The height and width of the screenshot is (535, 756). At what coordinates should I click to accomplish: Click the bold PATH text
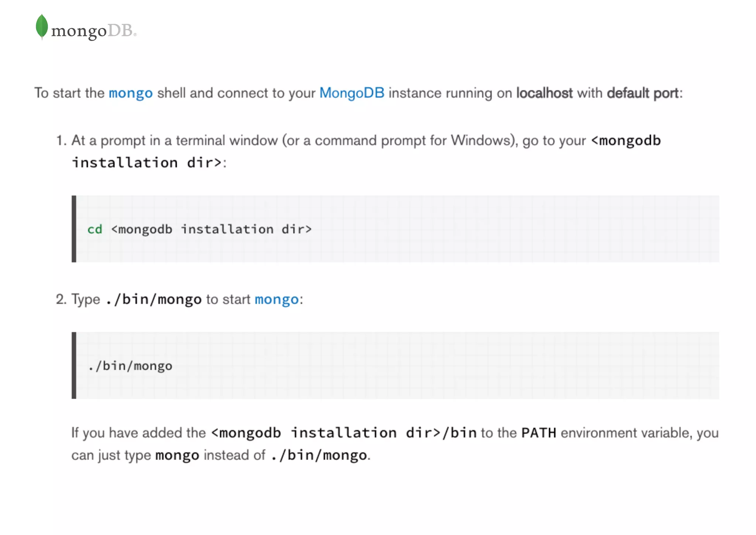[x=539, y=433]
